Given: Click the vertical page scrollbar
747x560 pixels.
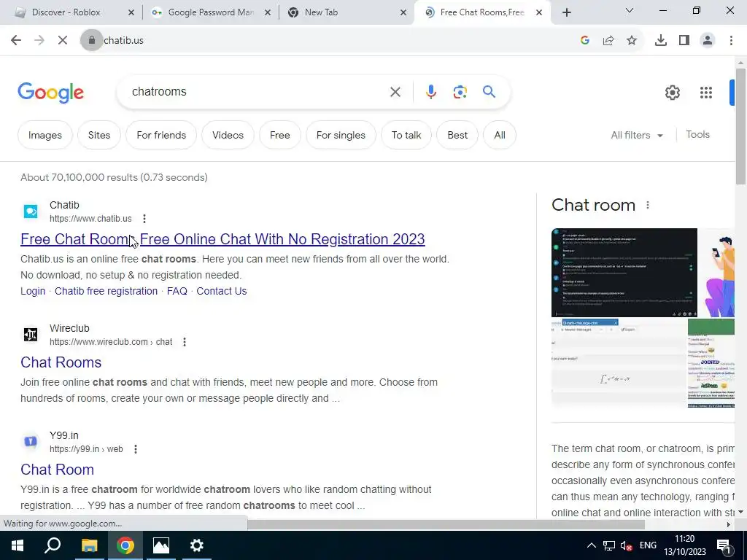Looking at the screenshot, I should 740,126.
